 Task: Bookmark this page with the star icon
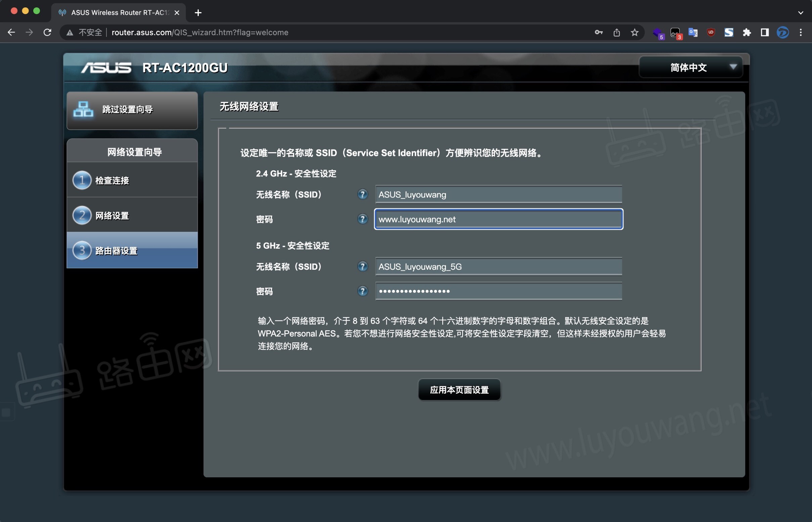(634, 33)
